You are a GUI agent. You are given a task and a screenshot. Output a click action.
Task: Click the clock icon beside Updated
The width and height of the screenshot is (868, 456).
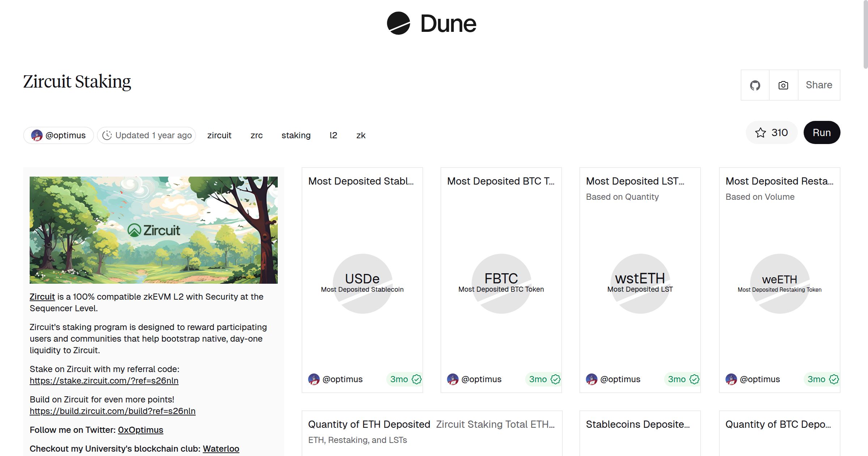[107, 135]
